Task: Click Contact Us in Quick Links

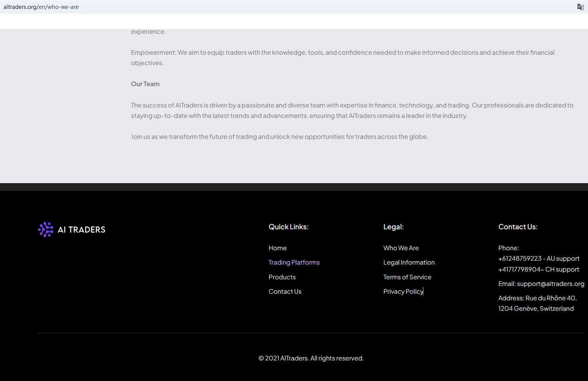Action: click(285, 291)
